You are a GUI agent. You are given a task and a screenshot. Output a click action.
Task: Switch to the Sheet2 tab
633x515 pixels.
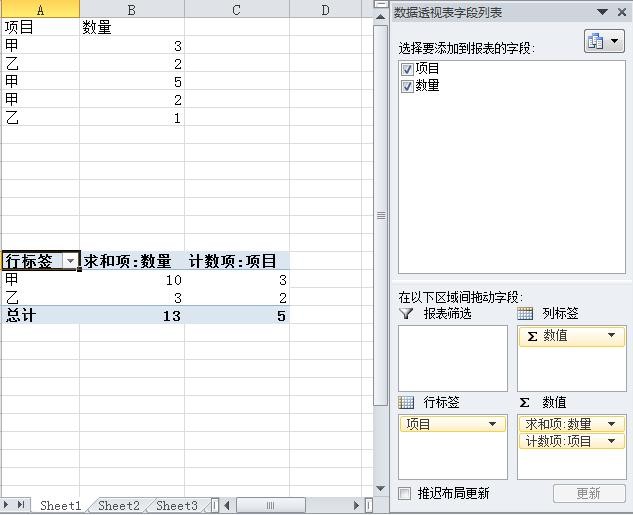119,506
